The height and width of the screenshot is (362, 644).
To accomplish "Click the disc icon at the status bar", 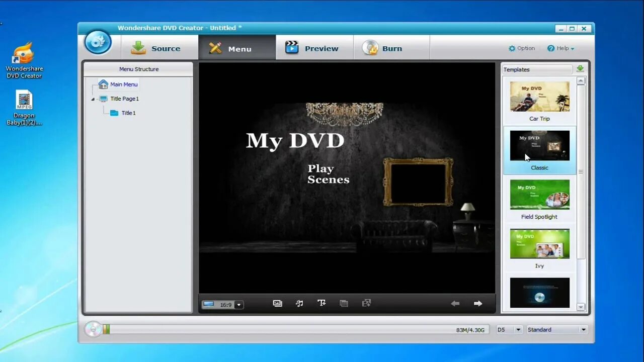I will (93, 329).
